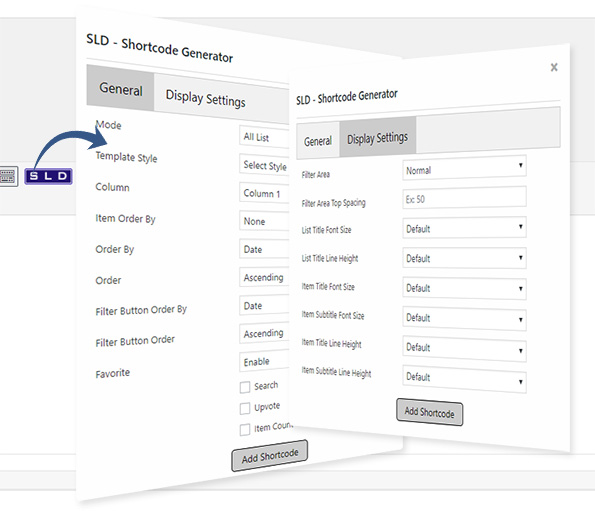Click Add Shortcode in the General dialog
Image resolution: width=595 pixels, height=511 pixels.
[269, 456]
